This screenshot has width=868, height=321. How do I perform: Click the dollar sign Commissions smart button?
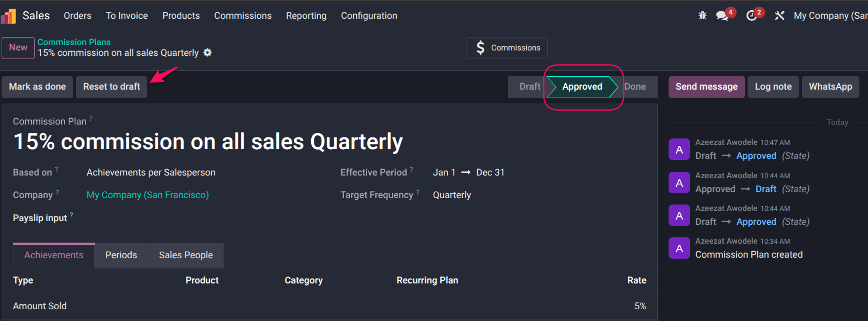[507, 48]
